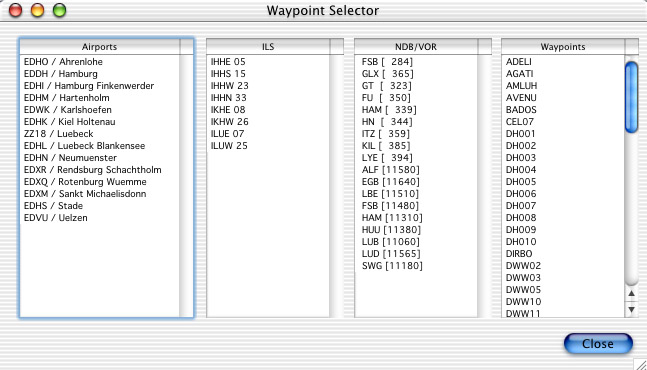The image size is (647, 370).
Task: Select NDB entry FU [ 350]
Action: coord(386,98)
